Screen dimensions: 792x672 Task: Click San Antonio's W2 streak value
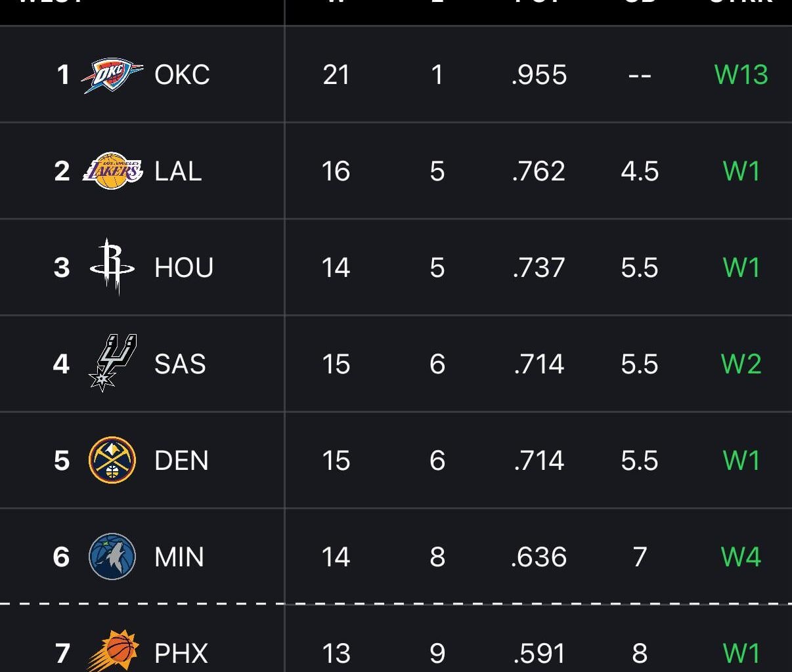741,364
